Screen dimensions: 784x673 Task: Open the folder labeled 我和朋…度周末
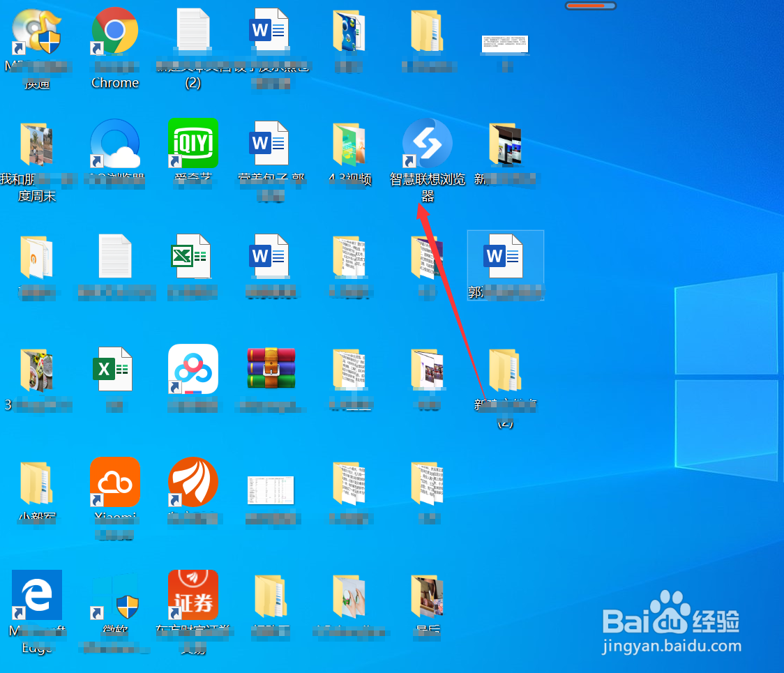(37, 144)
